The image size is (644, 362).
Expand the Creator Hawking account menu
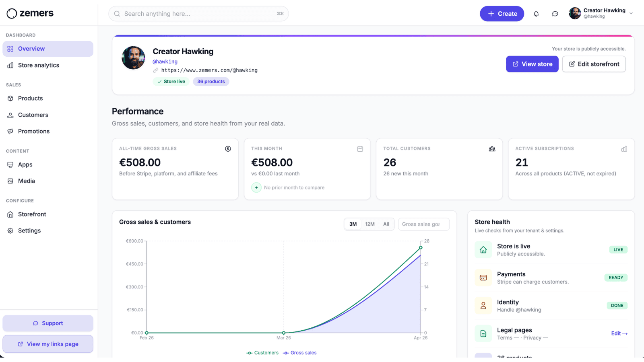pos(631,13)
